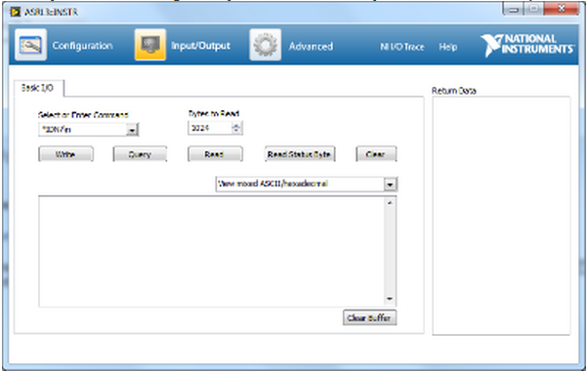Image resolution: width=588 pixels, height=372 pixels.
Task: Click the Write button
Action: (65, 154)
